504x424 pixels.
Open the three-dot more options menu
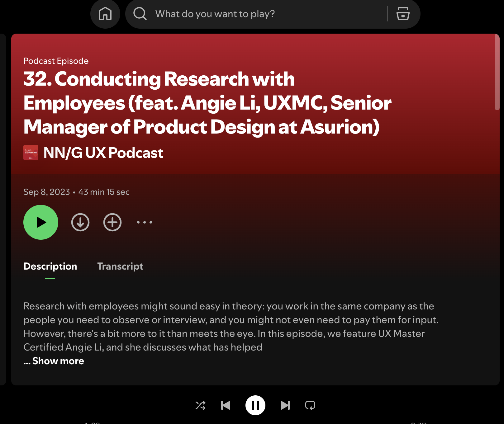click(x=145, y=222)
